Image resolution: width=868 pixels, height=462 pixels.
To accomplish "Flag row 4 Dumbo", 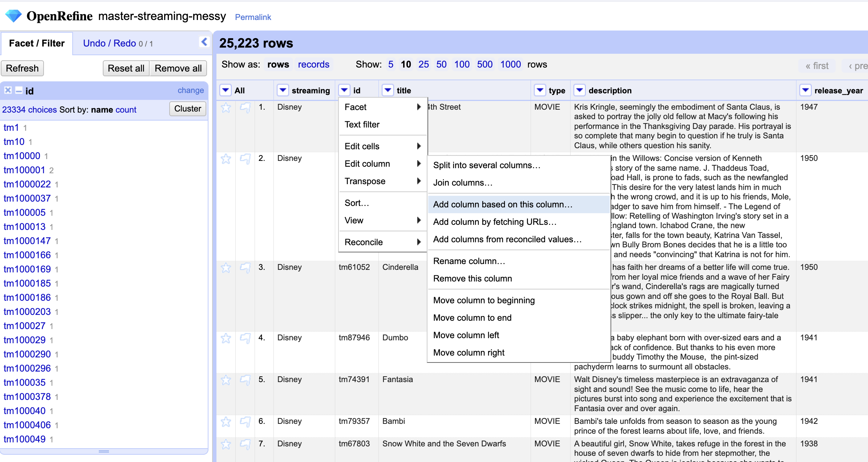I will coord(246,338).
